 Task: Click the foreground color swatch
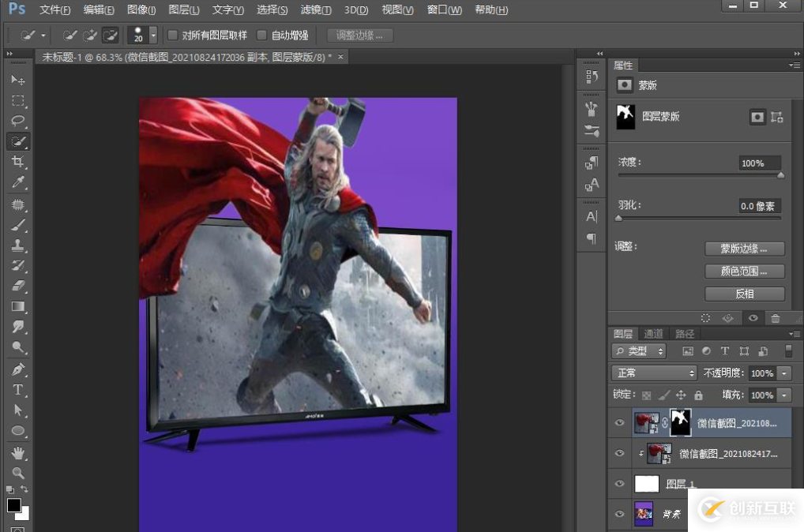pyautogui.click(x=13, y=505)
